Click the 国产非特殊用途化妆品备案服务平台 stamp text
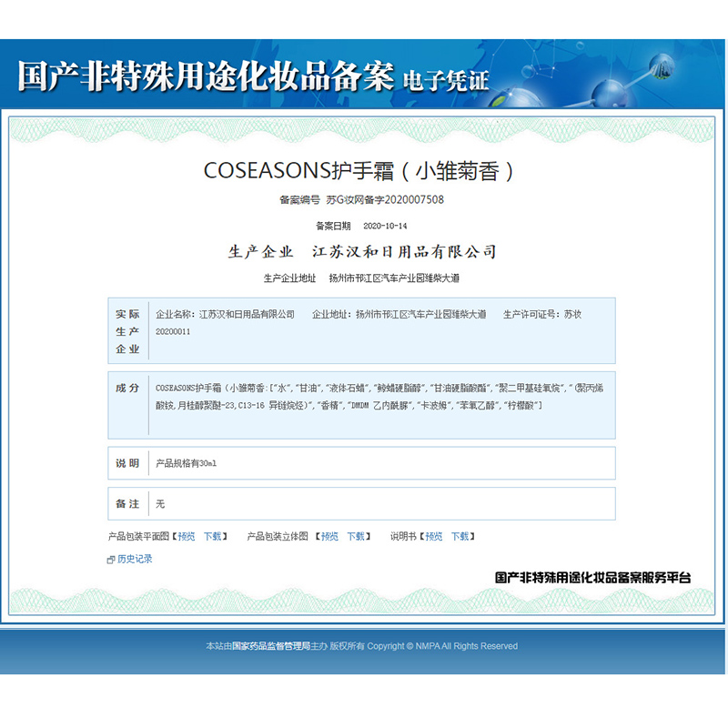This screenshot has height=728, width=728. pos(592,578)
